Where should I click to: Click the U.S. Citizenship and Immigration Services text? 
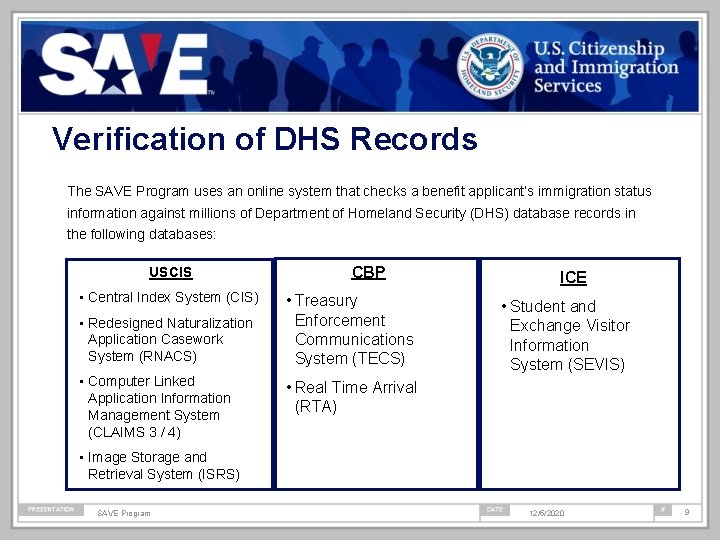(x=606, y=67)
